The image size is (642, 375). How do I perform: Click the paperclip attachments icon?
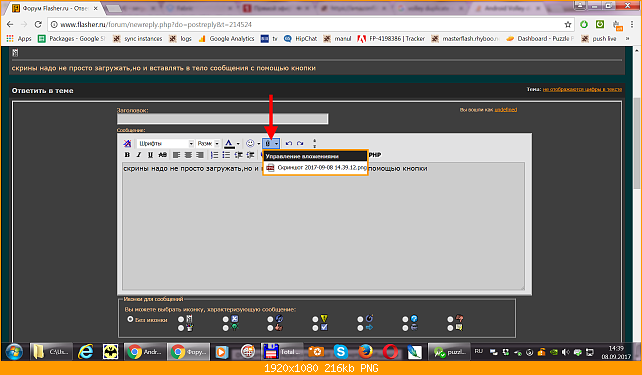(x=268, y=144)
